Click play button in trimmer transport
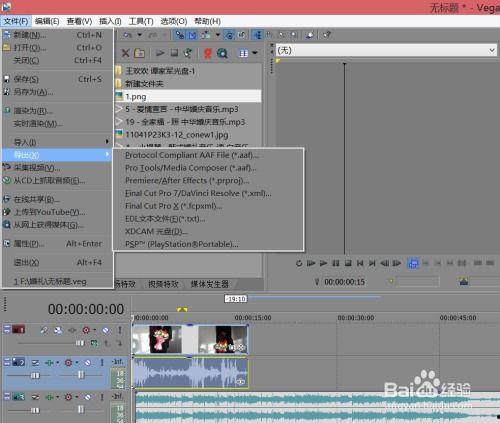Viewport: 500px width, 423px height. click(323, 263)
